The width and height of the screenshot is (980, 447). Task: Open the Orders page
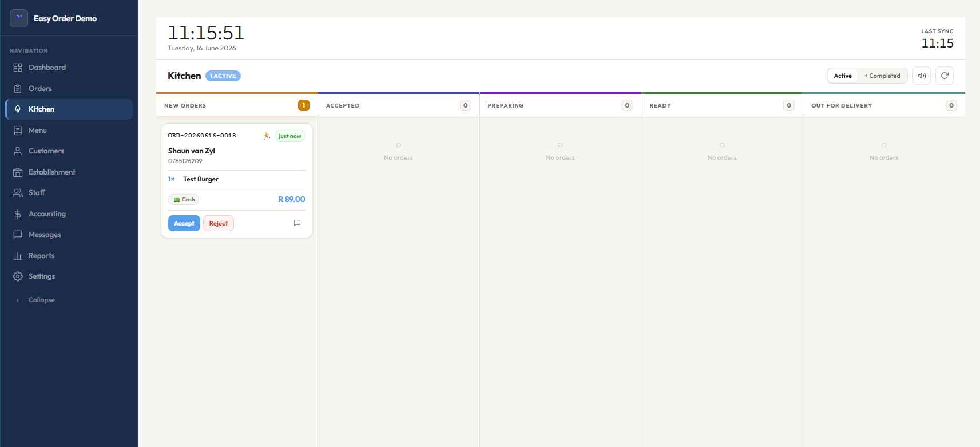69,89
